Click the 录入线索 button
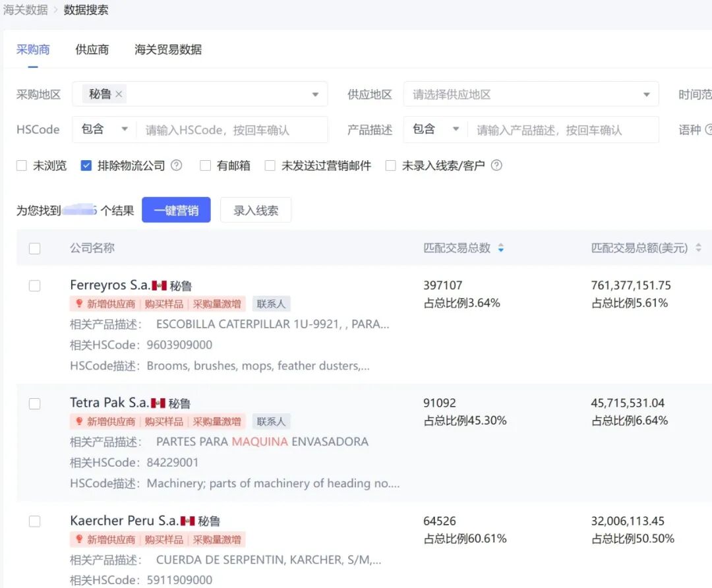712x588 pixels. point(255,210)
